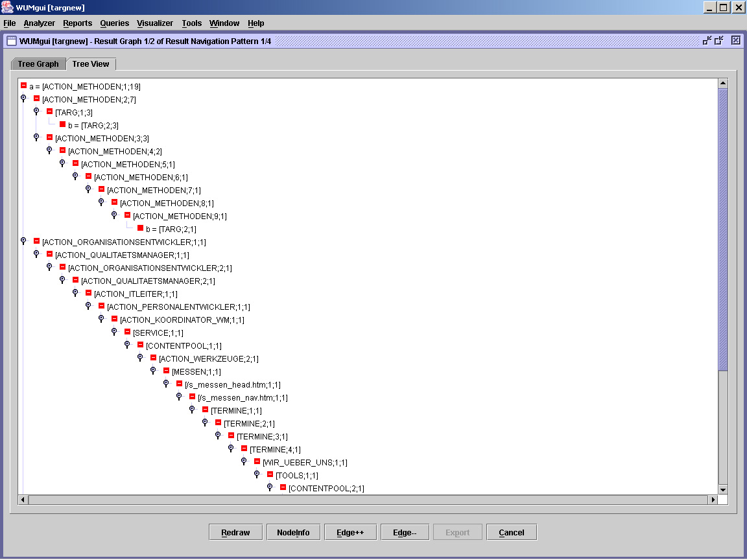
Task: Click red leaf icon of b = [TARG;2;3]
Action: click(62, 124)
